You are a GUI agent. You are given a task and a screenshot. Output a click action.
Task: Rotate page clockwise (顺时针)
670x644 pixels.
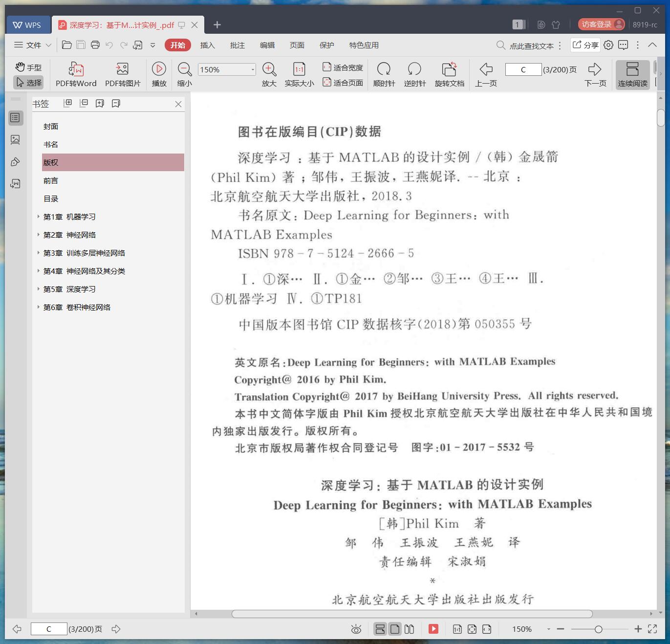coord(384,74)
